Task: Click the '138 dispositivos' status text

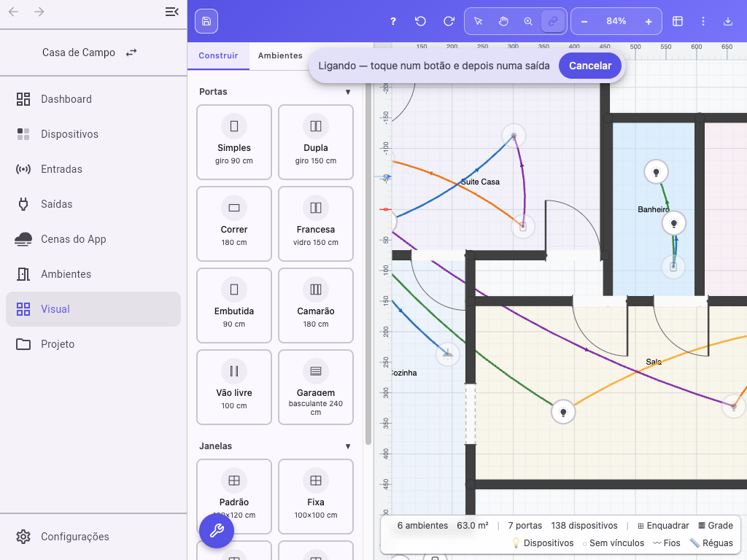Action: click(x=584, y=526)
